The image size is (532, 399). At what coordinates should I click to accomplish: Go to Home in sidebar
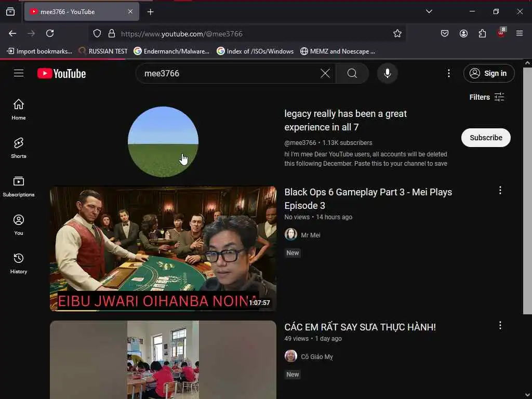(19, 109)
